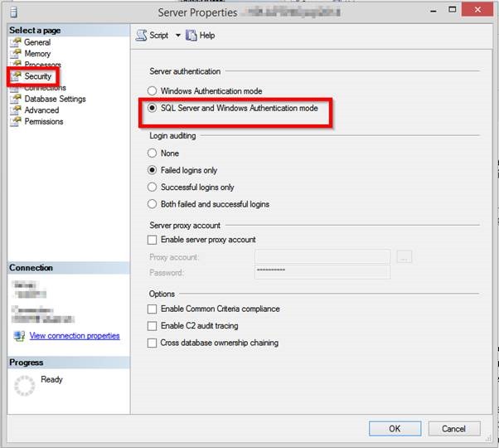This screenshot has height=448, width=499.
Task: Select the General page icon
Action: [16, 42]
